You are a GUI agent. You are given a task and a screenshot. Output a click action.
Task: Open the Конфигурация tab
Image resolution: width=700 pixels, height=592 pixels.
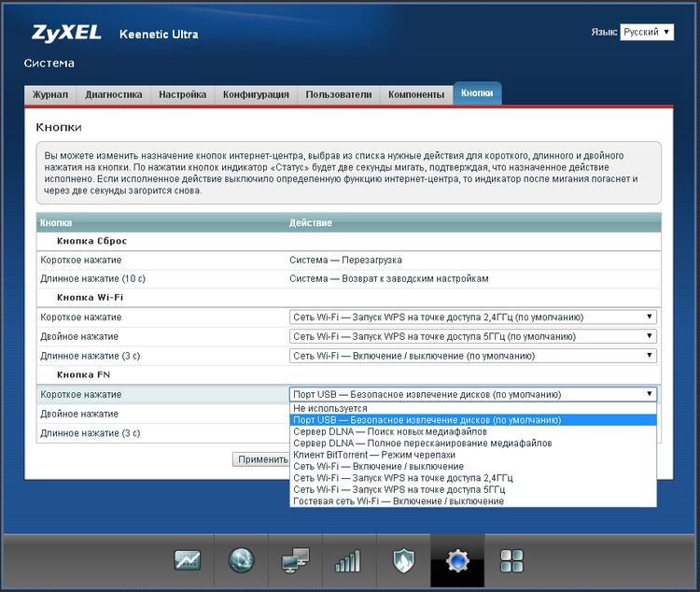[257, 94]
